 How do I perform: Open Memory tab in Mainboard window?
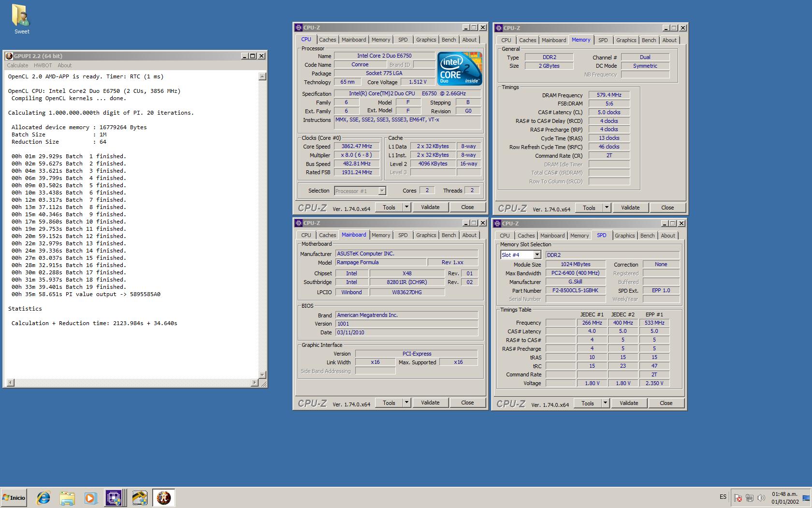pos(381,235)
